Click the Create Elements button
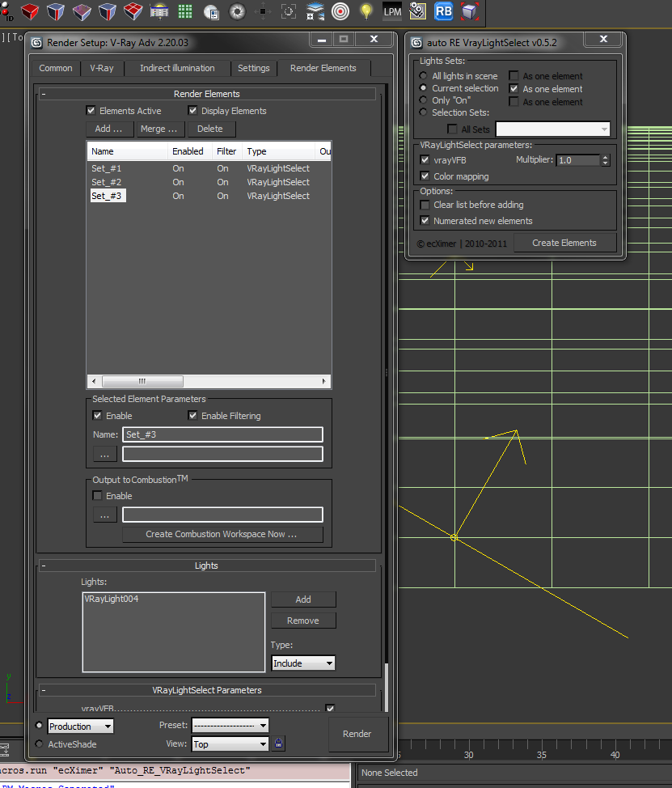The width and height of the screenshot is (672, 788). click(x=564, y=242)
